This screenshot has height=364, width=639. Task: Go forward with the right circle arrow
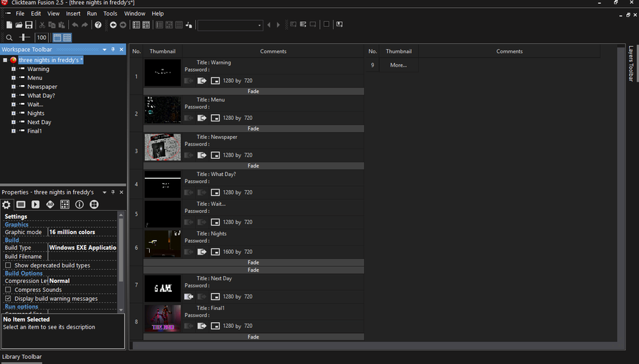[x=123, y=25]
